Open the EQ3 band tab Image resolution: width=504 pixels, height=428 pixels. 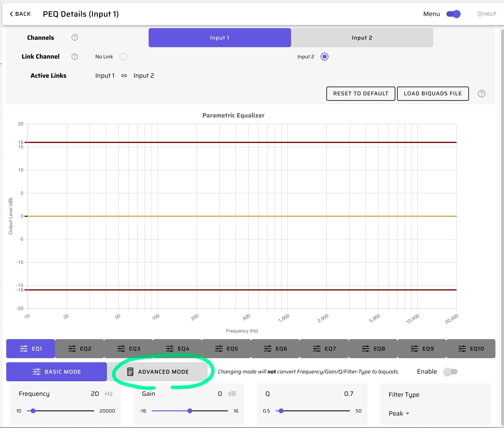(129, 349)
